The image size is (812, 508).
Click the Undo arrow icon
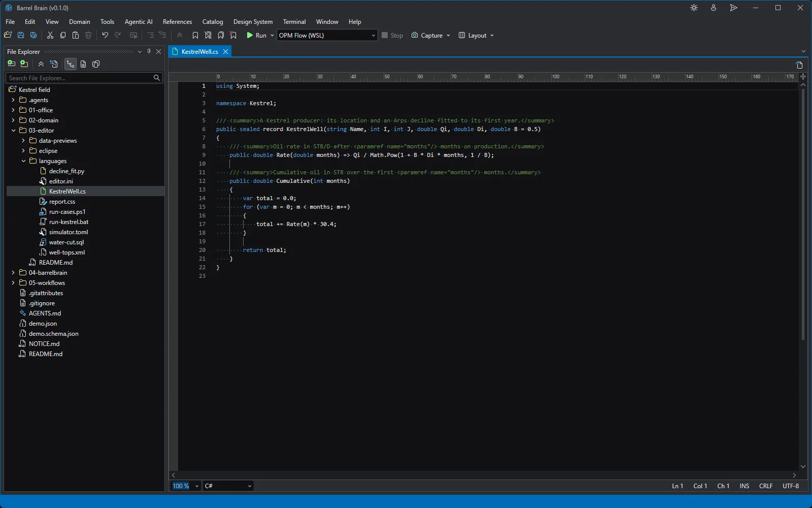tap(105, 35)
